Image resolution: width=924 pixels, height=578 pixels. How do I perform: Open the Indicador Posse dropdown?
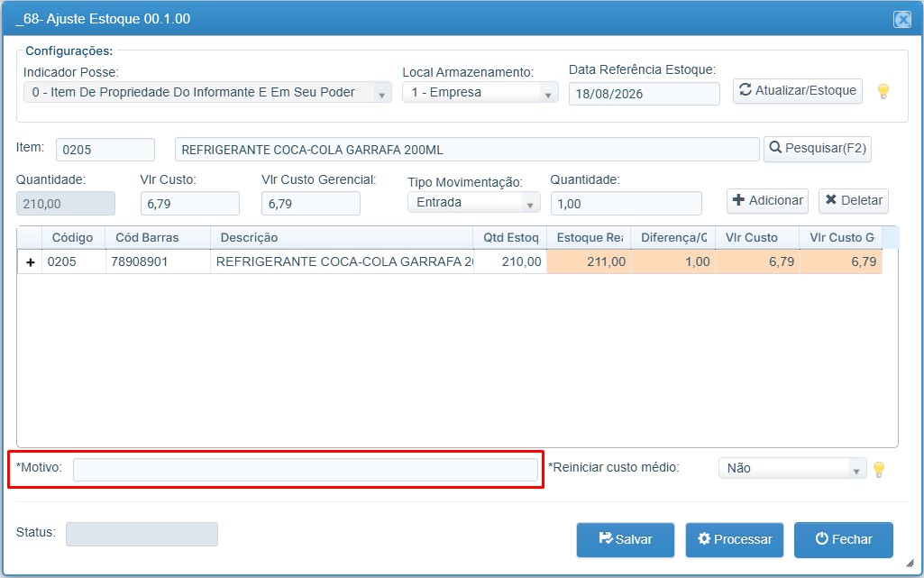pyautogui.click(x=207, y=93)
